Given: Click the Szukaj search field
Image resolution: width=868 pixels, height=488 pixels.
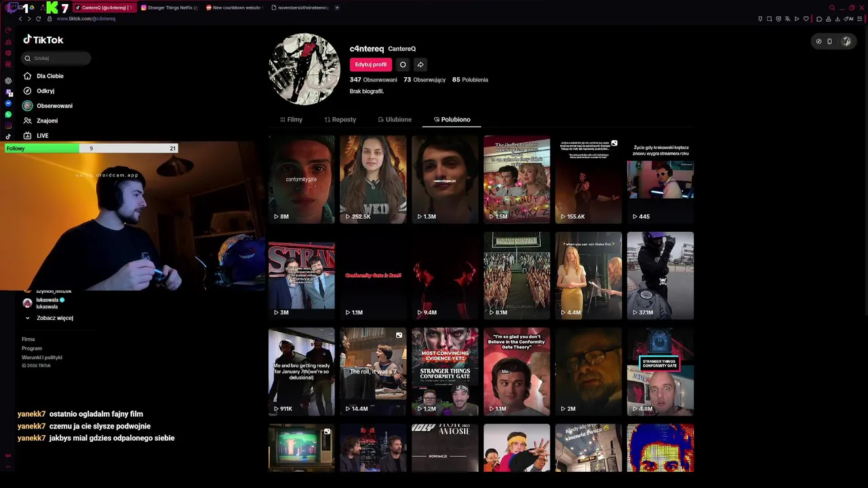Looking at the screenshot, I should [x=56, y=58].
